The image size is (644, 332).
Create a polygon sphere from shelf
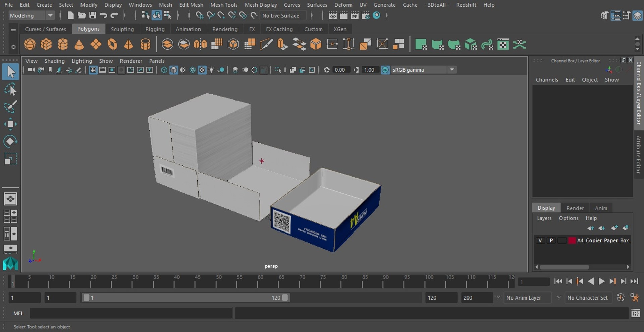(30, 44)
